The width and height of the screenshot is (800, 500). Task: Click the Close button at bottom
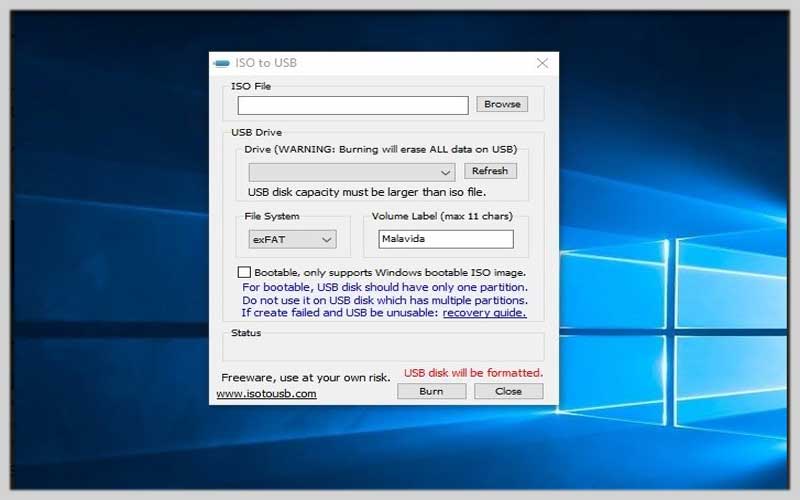click(509, 391)
